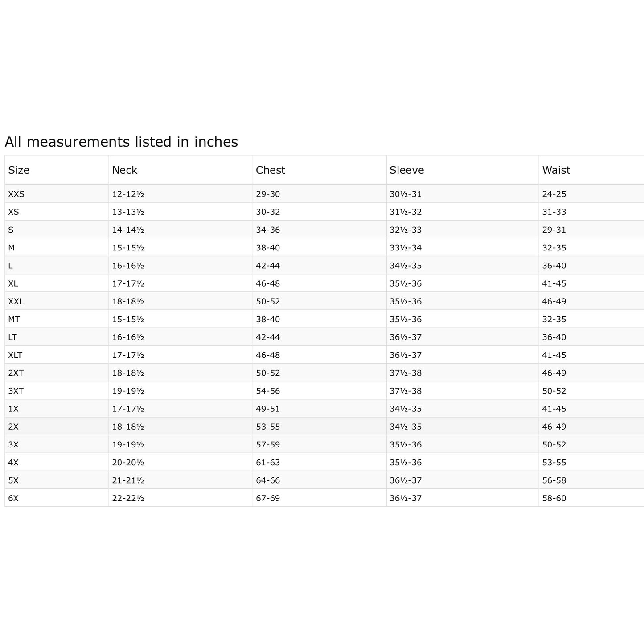Image resolution: width=644 pixels, height=644 pixels.
Task: Select the 6X size row label
Action: click(x=13, y=498)
